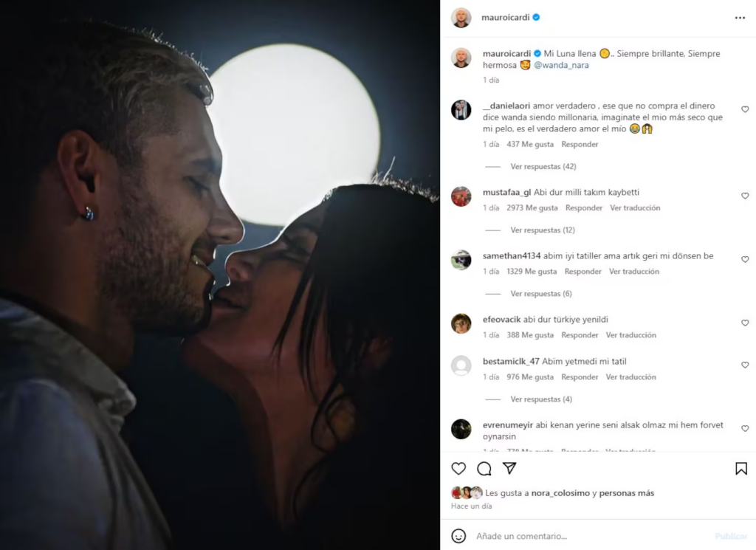Share post using the paper plane icon
This screenshot has height=550, width=756.
tap(509, 468)
